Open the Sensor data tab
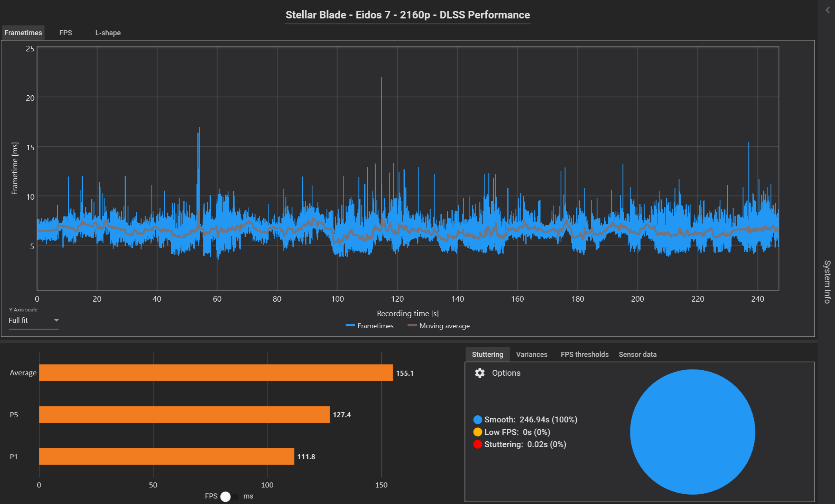The image size is (835, 504). [637, 355]
